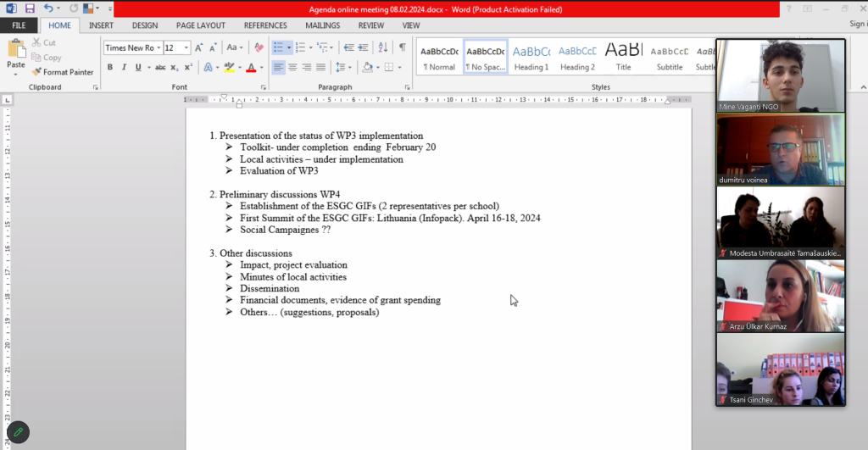
Task: Clear all formatting with eraser icon
Action: pyautogui.click(x=259, y=48)
